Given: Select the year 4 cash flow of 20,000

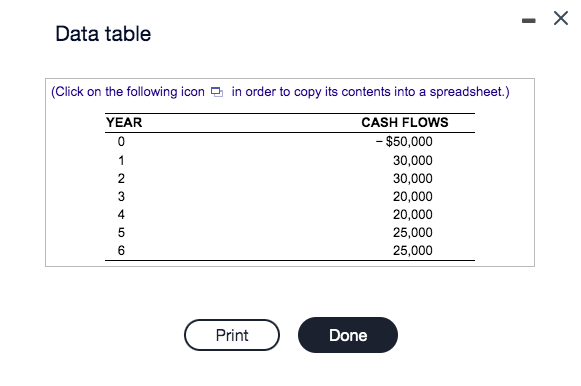Looking at the screenshot, I should pyautogui.click(x=412, y=214).
